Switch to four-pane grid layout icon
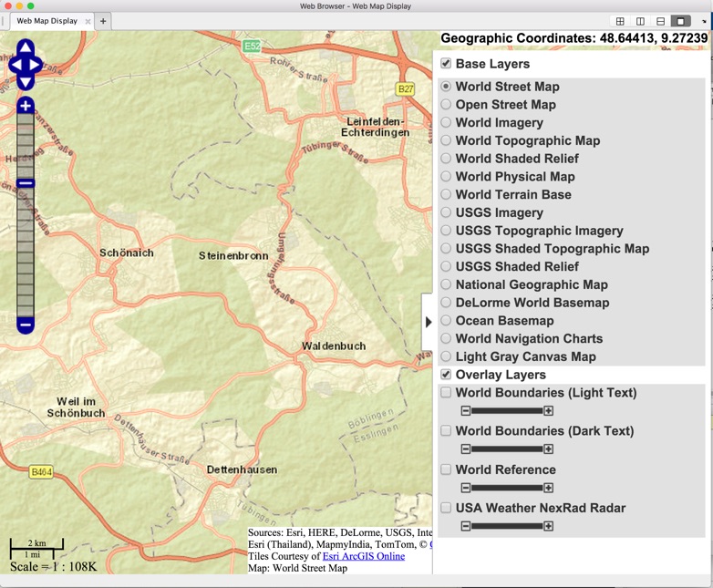This screenshot has width=713, height=588. [x=620, y=21]
